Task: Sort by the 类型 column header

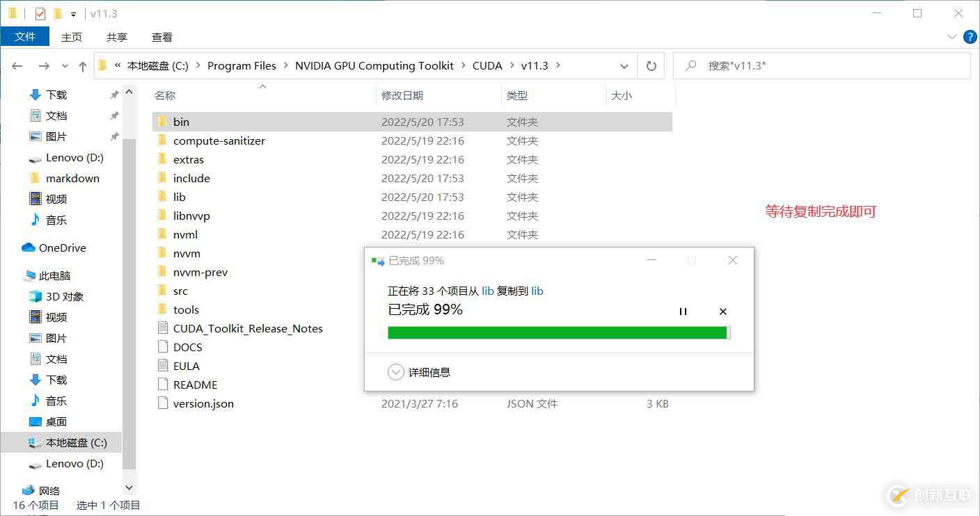Action: pos(553,95)
